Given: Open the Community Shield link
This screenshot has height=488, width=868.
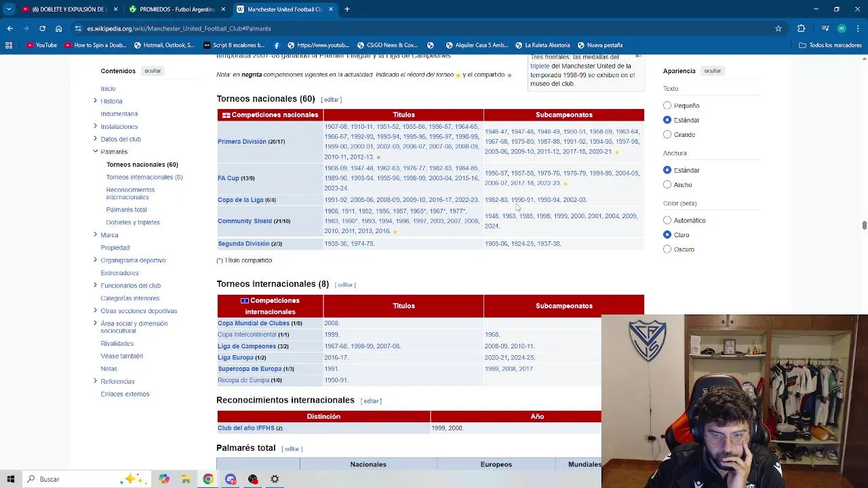Looking at the screenshot, I should [x=245, y=221].
